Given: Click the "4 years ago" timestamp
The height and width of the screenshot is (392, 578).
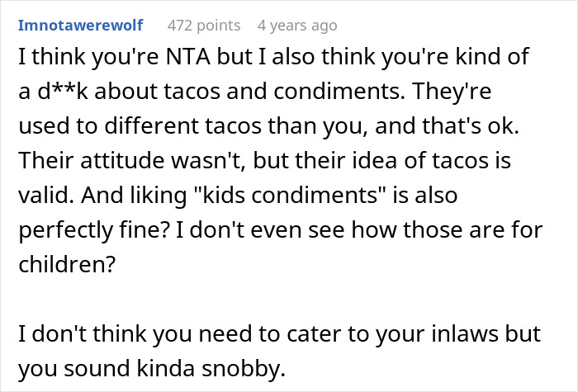Looking at the screenshot, I should (x=297, y=25).
